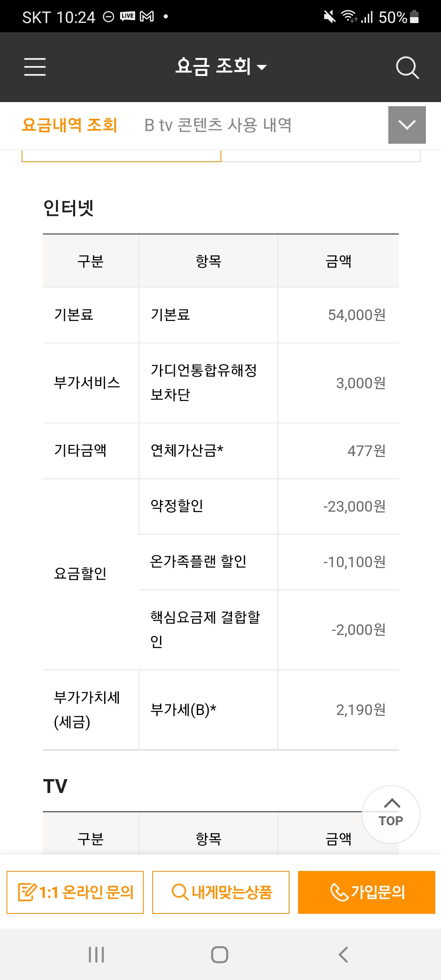Expand the 요금 조회 title dropdown
This screenshot has width=441, height=980.
221,67
